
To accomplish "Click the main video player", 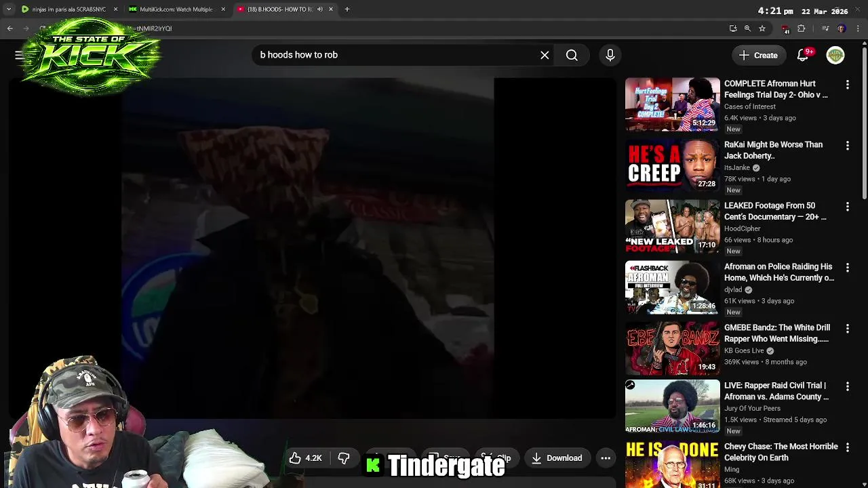I will click(312, 248).
